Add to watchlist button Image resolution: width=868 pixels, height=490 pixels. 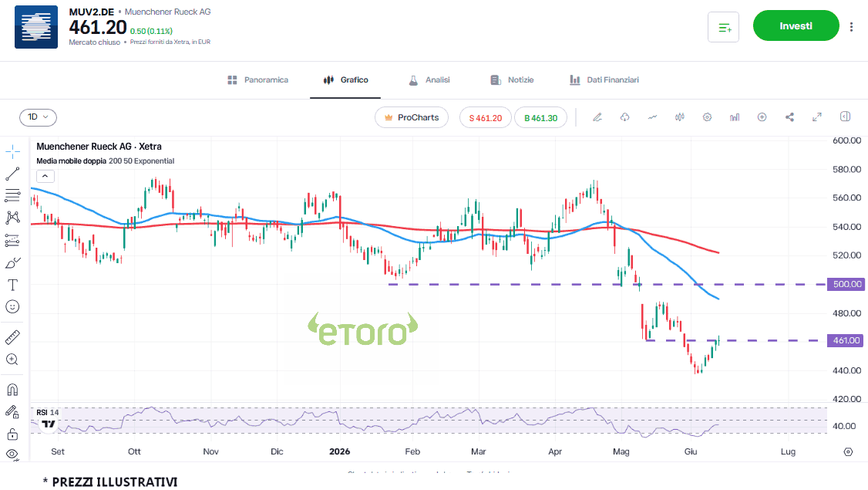[724, 26]
